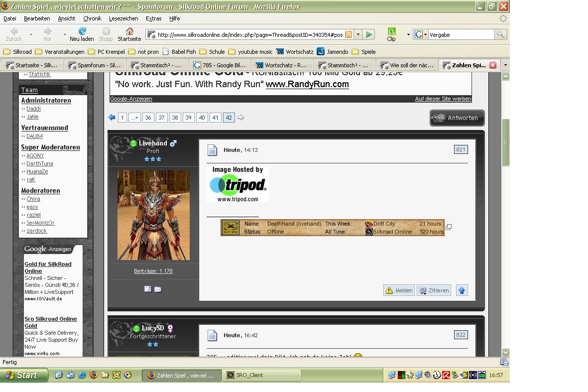588x392 pixels.
Task: Click the Windows Start button
Action: (x=23, y=375)
